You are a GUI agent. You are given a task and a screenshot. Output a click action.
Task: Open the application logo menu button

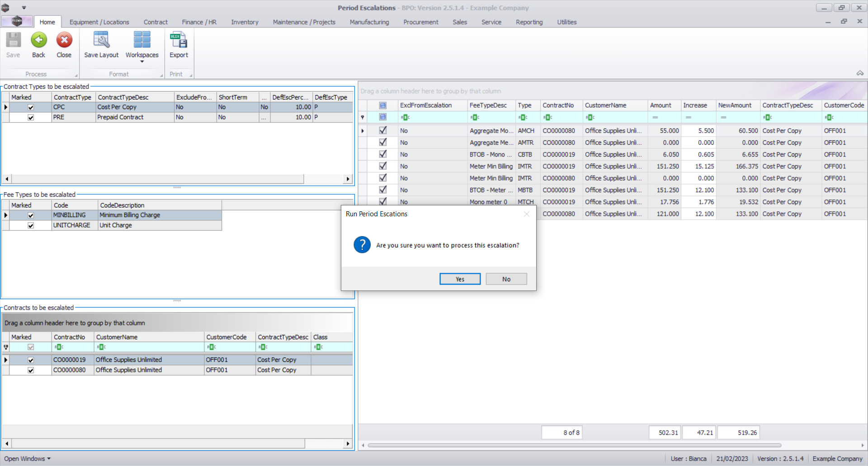coord(17,21)
